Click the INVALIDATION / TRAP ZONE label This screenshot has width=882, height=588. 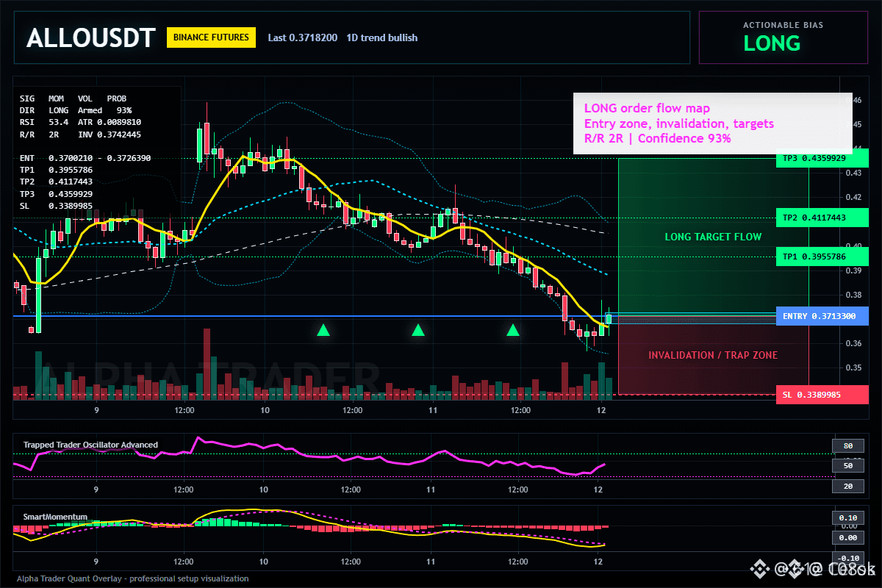pos(713,355)
